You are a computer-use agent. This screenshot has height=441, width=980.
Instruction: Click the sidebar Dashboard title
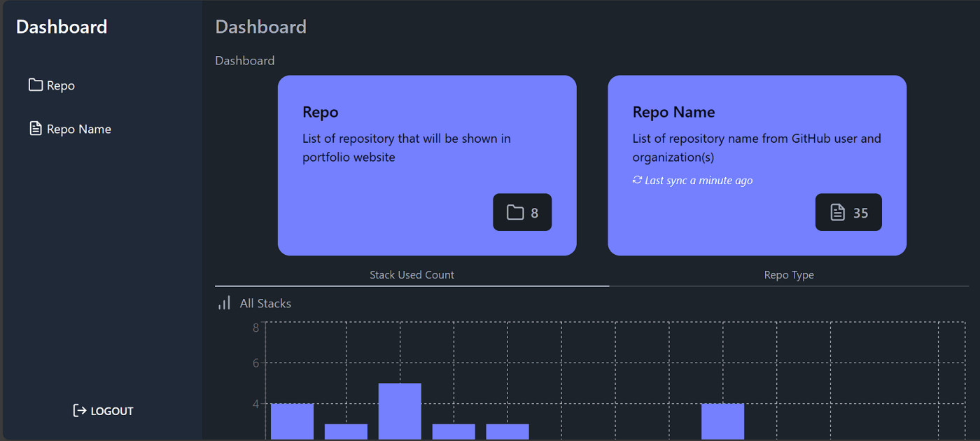pyautogui.click(x=62, y=27)
